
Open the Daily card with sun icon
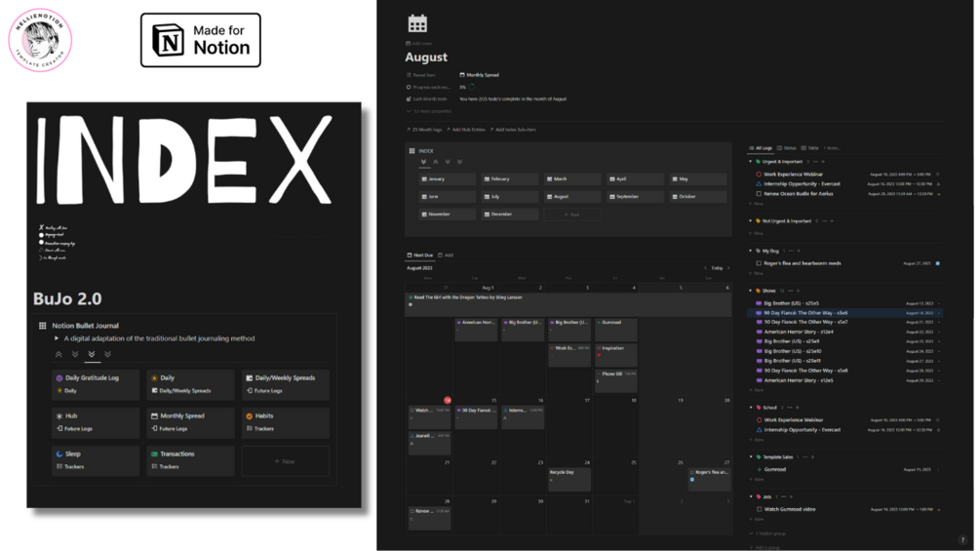190,383
